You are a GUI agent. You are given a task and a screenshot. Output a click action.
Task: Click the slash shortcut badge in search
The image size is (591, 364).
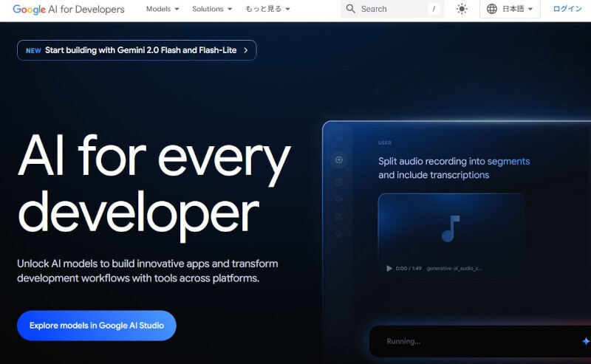(434, 9)
